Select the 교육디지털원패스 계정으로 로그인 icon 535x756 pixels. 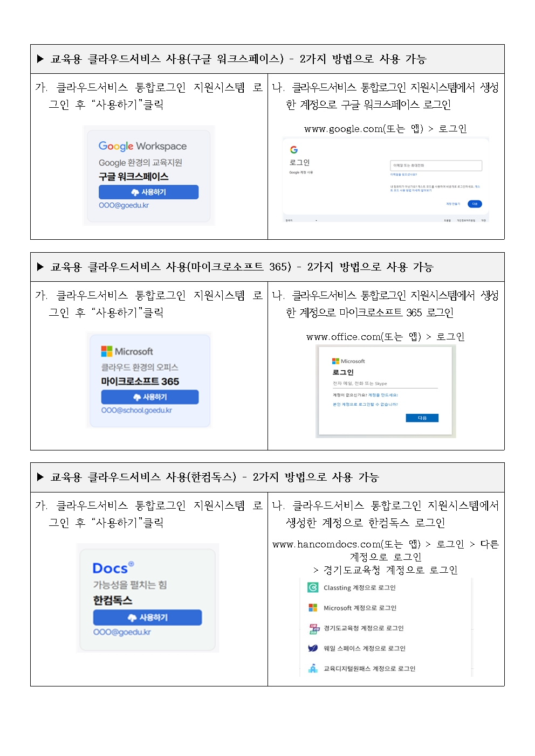(313, 668)
